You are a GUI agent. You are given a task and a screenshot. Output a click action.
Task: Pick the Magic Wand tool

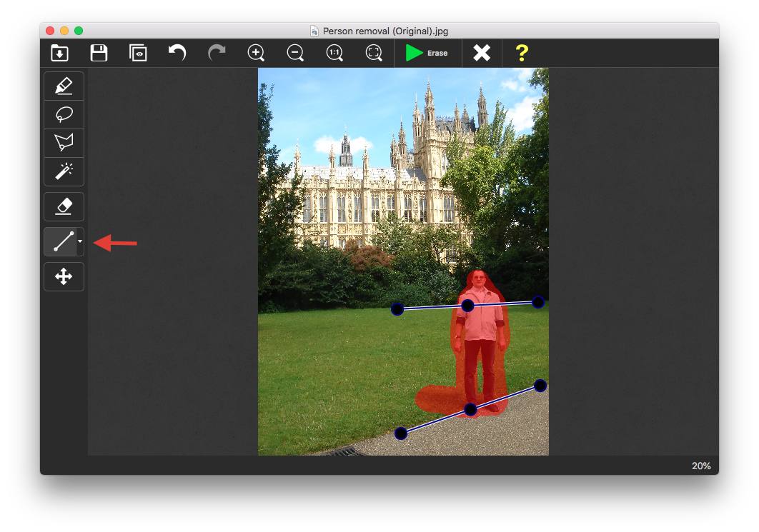point(64,171)
